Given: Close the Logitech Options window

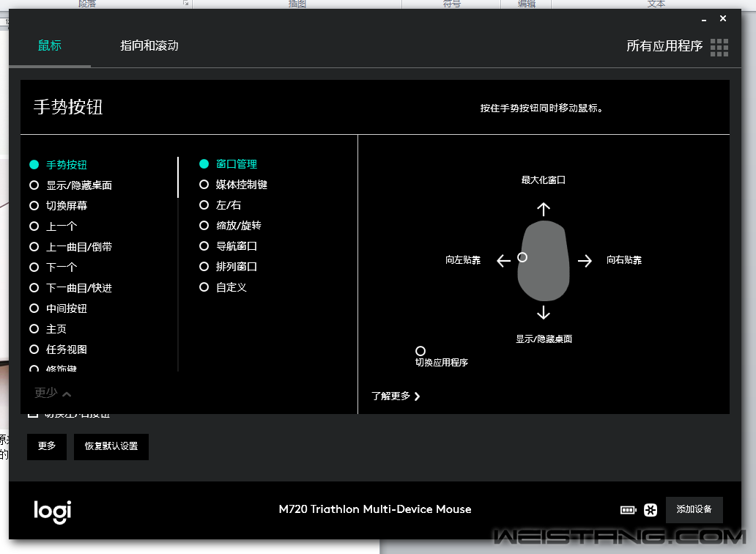Looking at the screenshot, I should pos(723,18).
